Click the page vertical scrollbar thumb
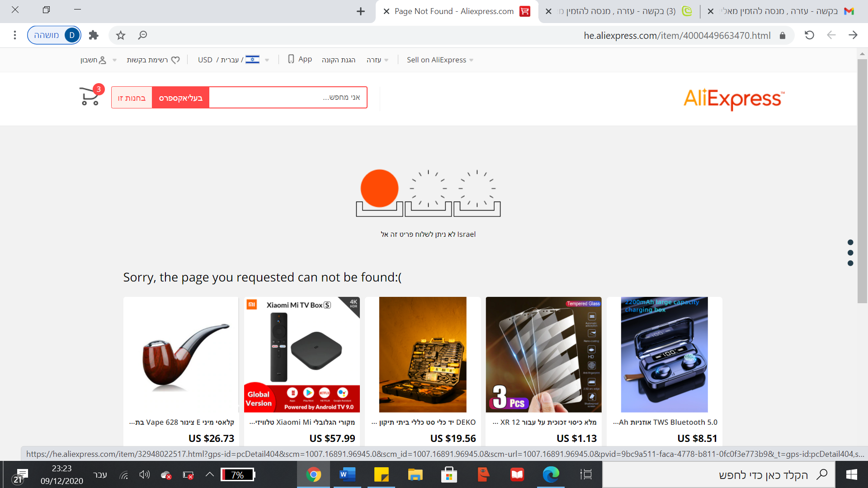The width and height of the screenshot is (868, 488). point(862,181)
